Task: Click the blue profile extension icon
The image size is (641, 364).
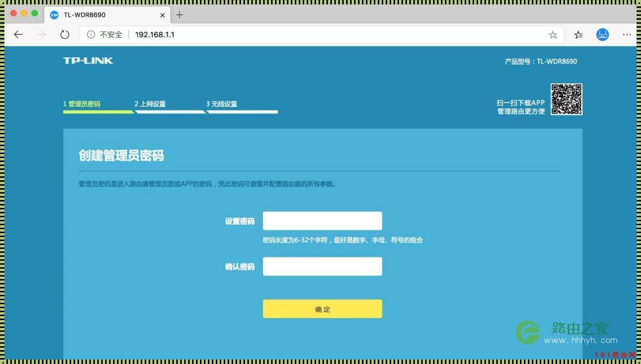Action: pos(602,35)
